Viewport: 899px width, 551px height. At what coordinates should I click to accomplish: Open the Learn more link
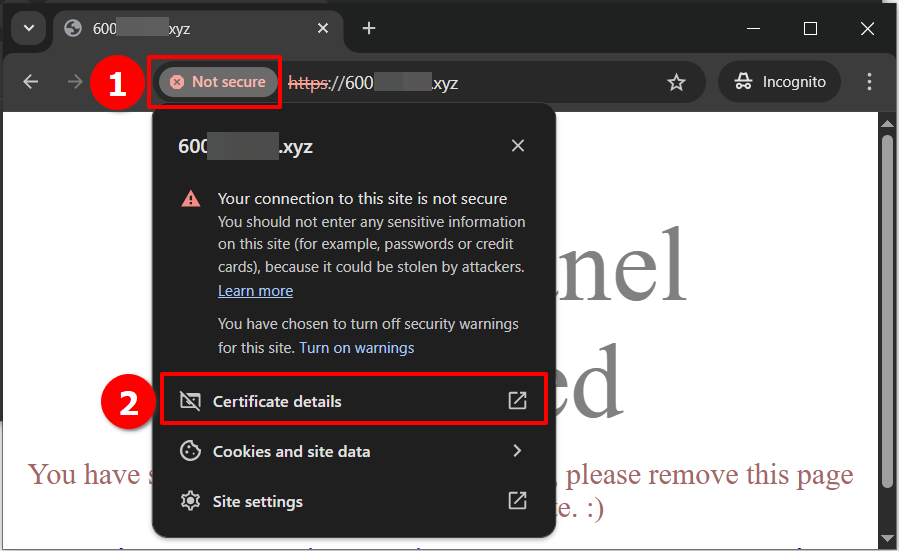coord(255,291)
